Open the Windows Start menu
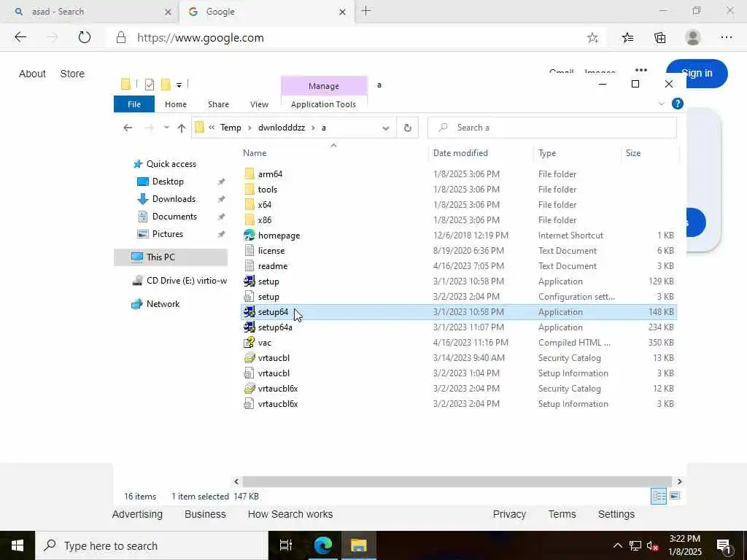Image resolution: width=747 pixels, height=560 pixels. point(18,545)
